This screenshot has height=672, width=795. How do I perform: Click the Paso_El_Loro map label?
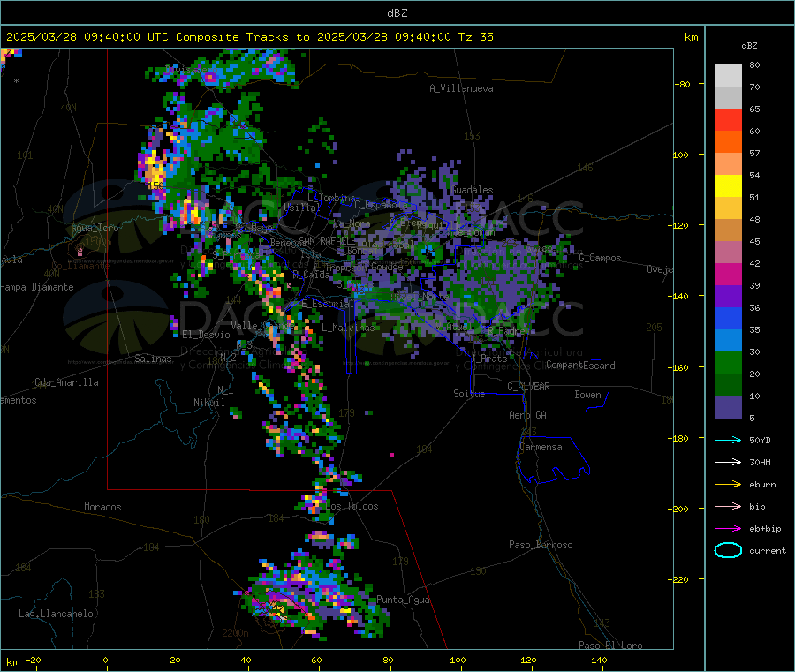pyautogui.click(x=610, y=646)
